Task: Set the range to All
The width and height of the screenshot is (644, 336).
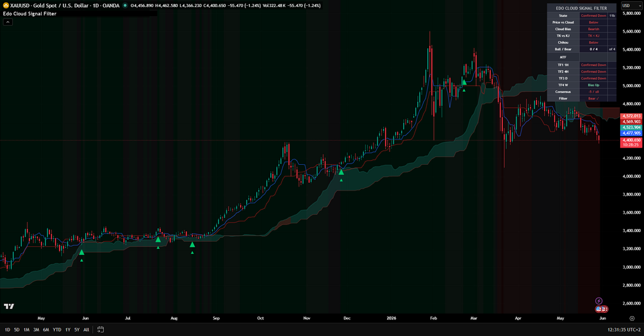Action: (87, 330)
